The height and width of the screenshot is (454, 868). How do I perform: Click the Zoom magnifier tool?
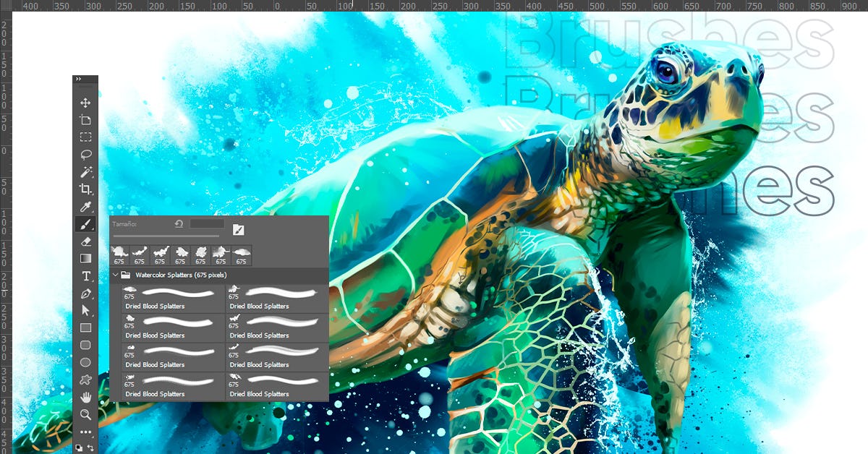point(85,414)
